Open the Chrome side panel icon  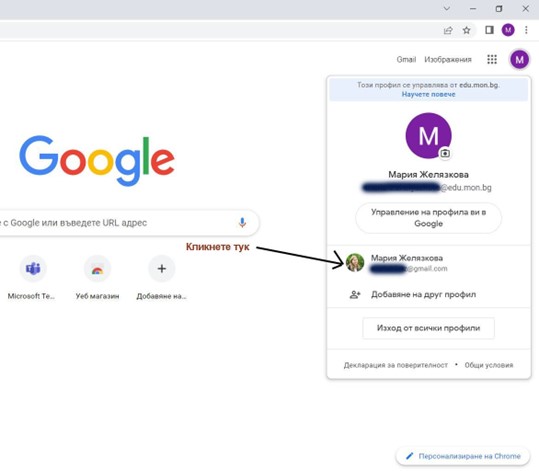click(489, 30)
